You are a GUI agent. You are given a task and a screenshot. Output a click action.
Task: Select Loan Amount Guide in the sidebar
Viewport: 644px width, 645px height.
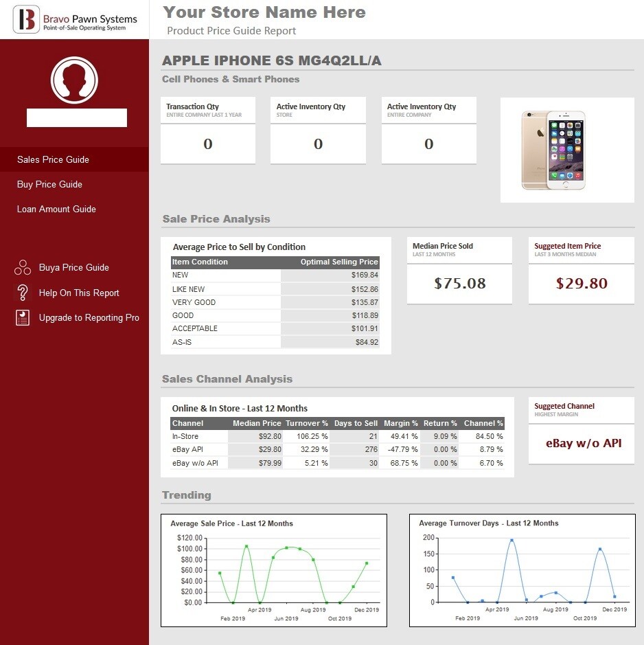(x=56, y=209)
